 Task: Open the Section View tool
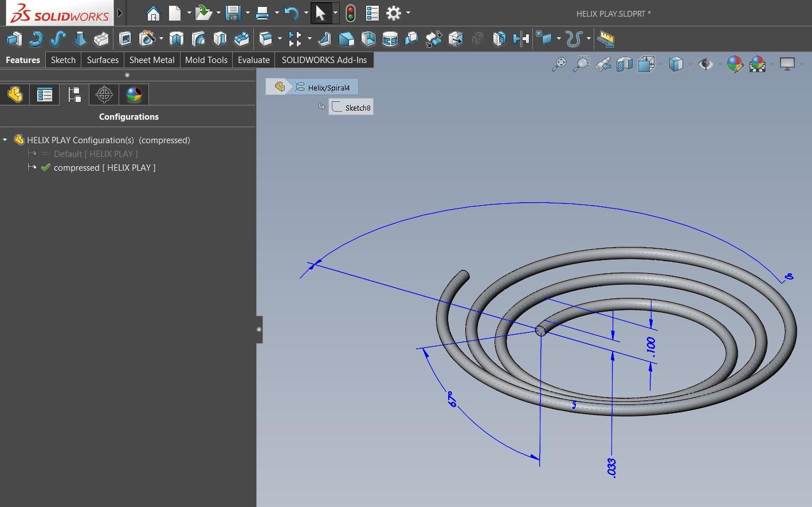[624, 64]
